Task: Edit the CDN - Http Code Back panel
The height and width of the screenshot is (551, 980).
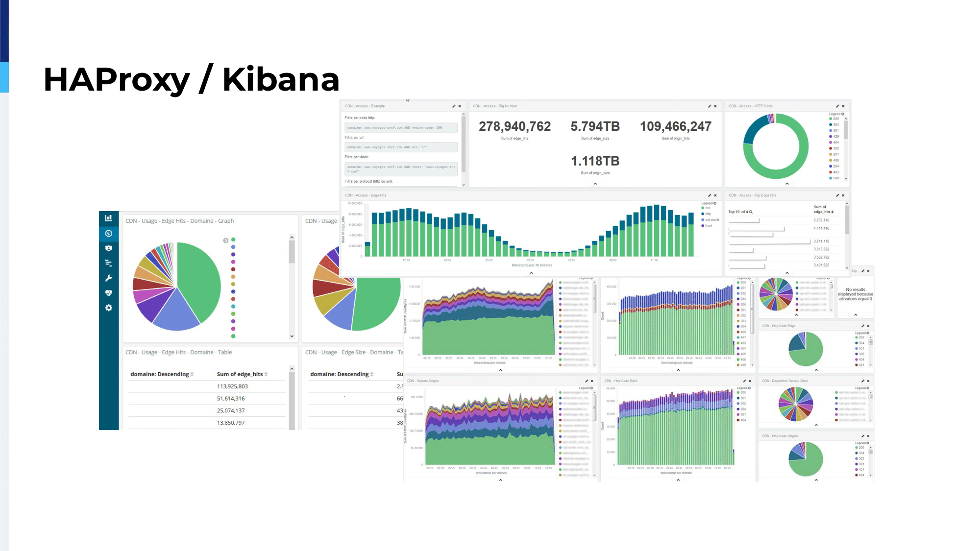Action: 744,381
